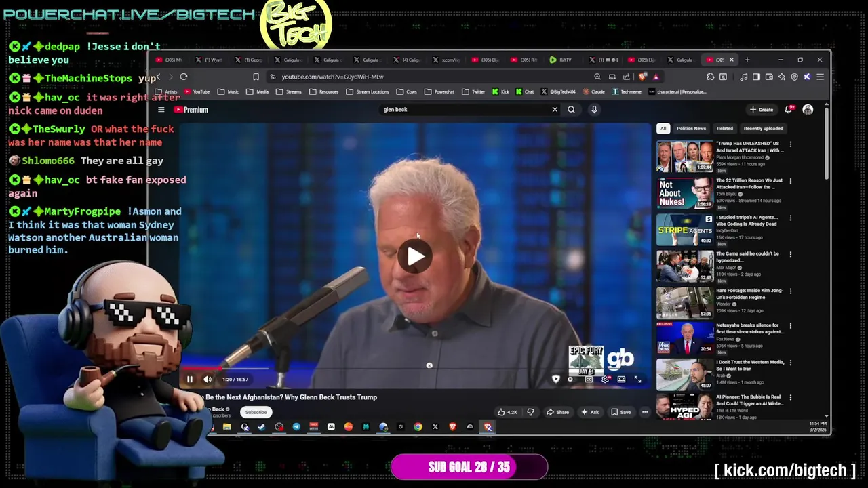868x488 pixels.
Task: Go to YouTube Premium home logo
Action: (x=191, y=110)
